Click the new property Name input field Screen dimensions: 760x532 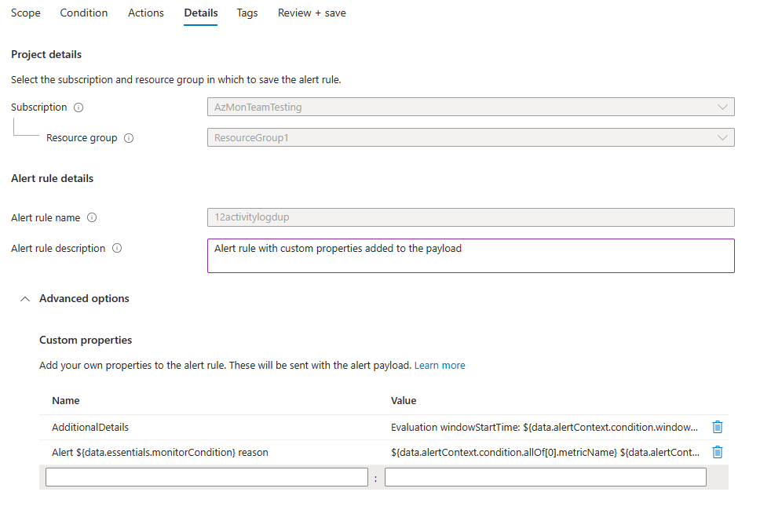(206, 476)
